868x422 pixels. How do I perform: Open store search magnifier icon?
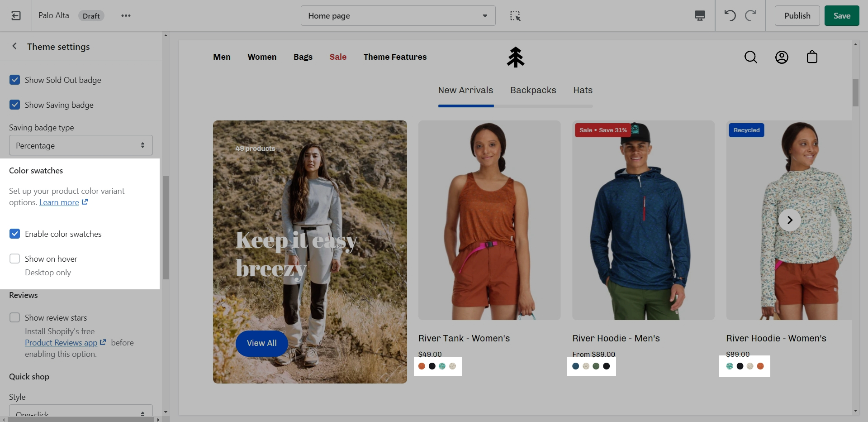coord(750,57)
